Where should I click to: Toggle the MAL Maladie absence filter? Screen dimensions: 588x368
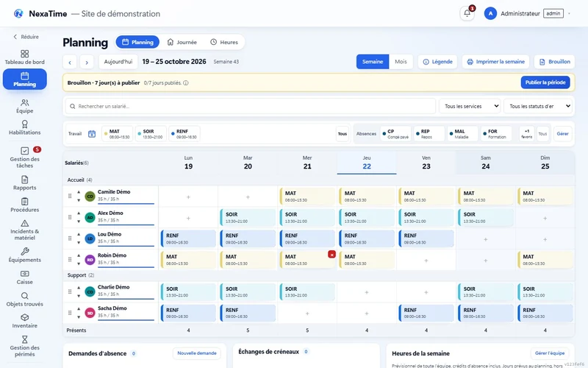point(462,134)
